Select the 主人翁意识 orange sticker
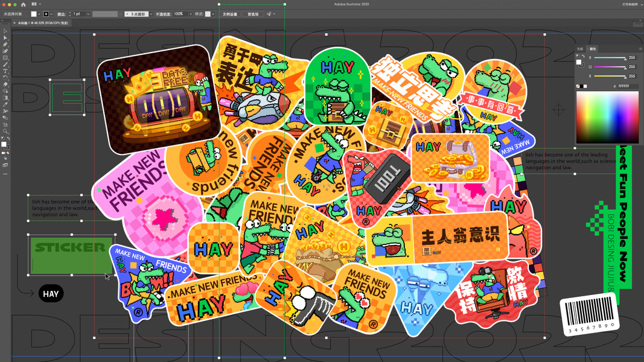The width and height of the screenshot is (644, 362). click(x=438, y=239)
